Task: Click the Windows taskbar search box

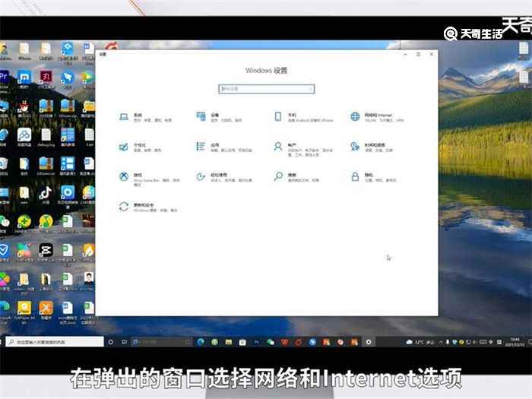Action: (x=55, y=342)
